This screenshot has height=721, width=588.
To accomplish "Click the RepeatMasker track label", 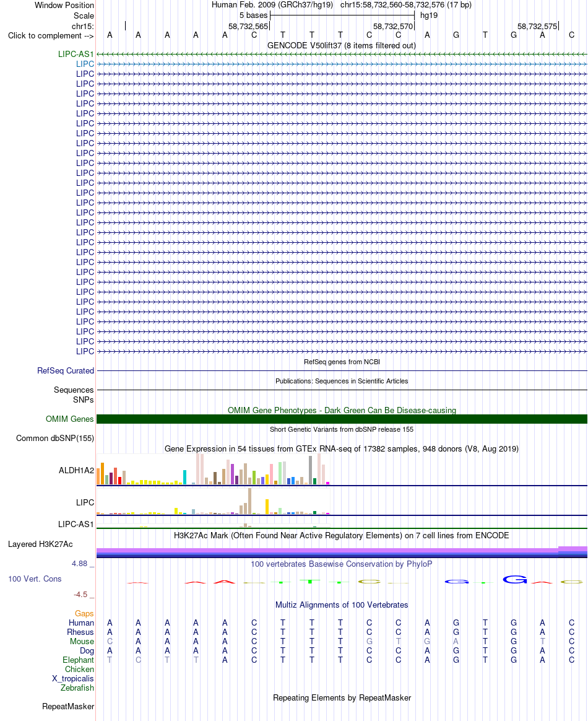I will (x=68, y=706).
